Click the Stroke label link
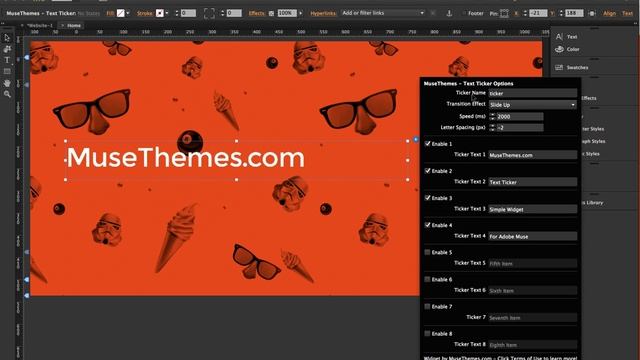 (x=145, y=13)
